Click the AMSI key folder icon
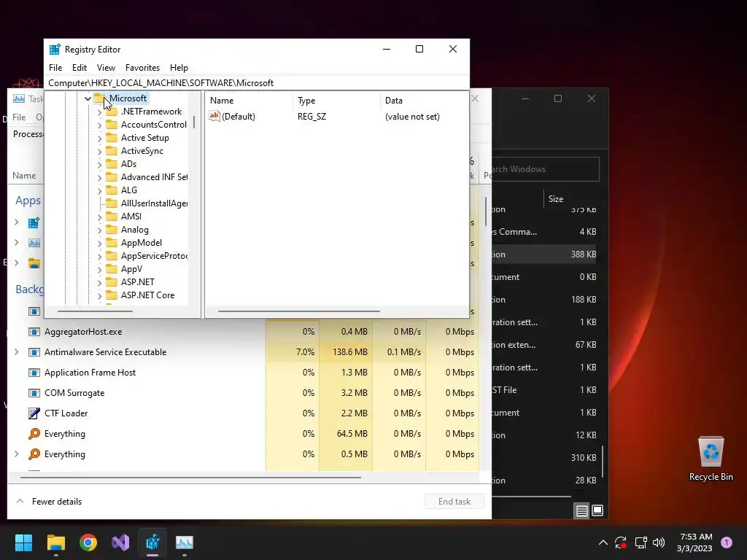This screenshot has height=560, width=747. point(112,216)
